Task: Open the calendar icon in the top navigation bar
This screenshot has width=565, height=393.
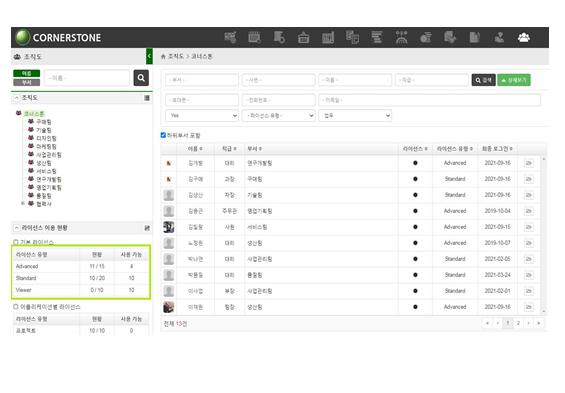Action: tap(254, 37)
